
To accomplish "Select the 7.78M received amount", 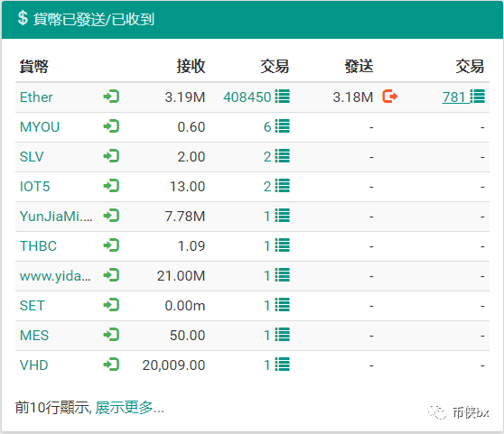I will pos(185,216).
